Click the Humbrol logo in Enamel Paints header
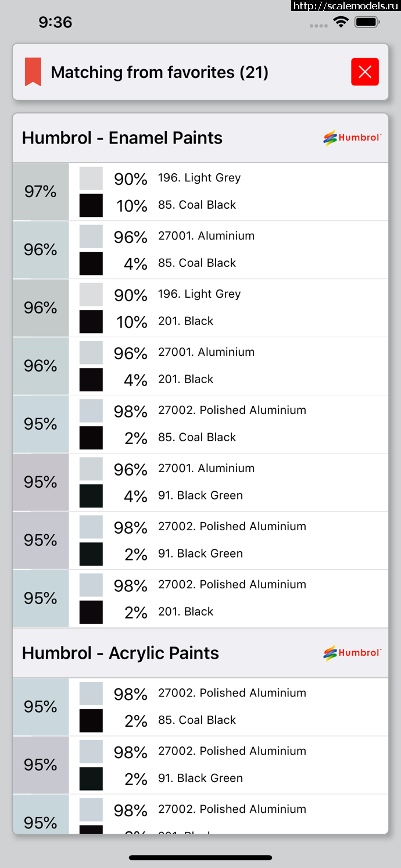The height and width of the screenshot is (868, 401). pyautogui.click(x=352, y=138)
